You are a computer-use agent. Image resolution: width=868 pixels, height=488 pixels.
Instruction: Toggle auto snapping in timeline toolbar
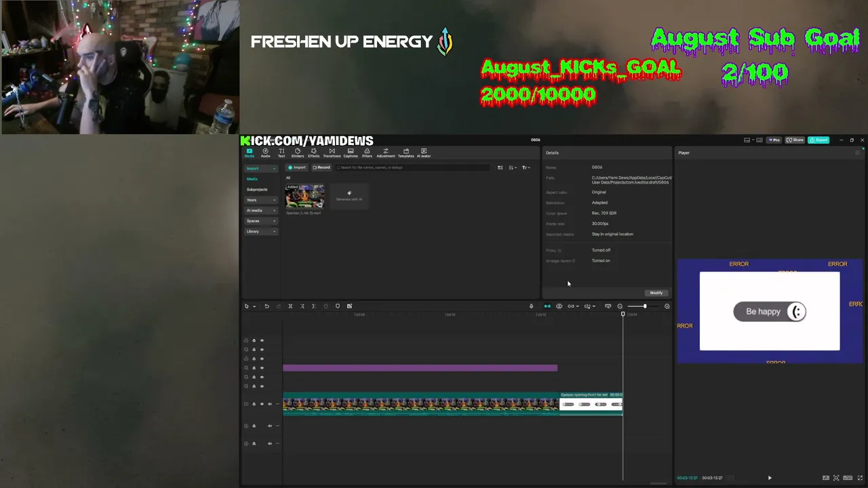[x=559, y=306]
